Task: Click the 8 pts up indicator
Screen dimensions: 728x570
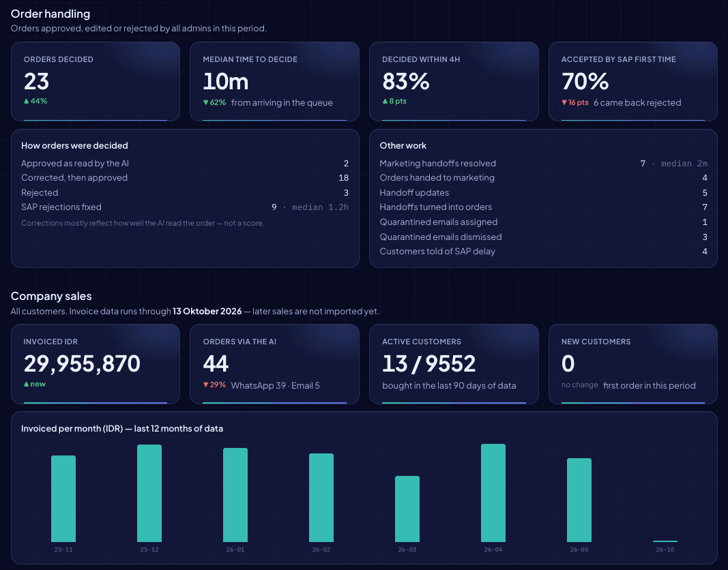Action: click(394, 101)
